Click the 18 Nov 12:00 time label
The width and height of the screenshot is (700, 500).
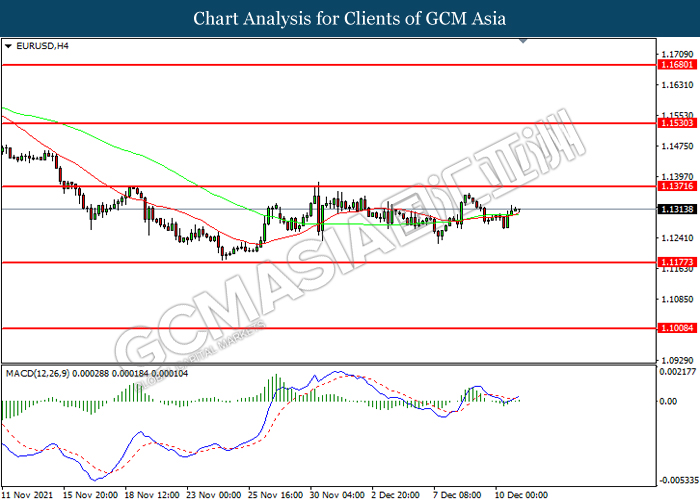click(x=152, y=495)
